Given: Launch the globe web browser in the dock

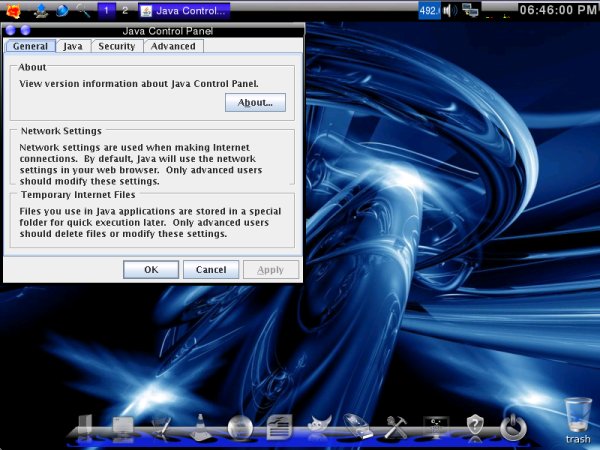Looking at the screenshot, I should click(x=240, y=428).
